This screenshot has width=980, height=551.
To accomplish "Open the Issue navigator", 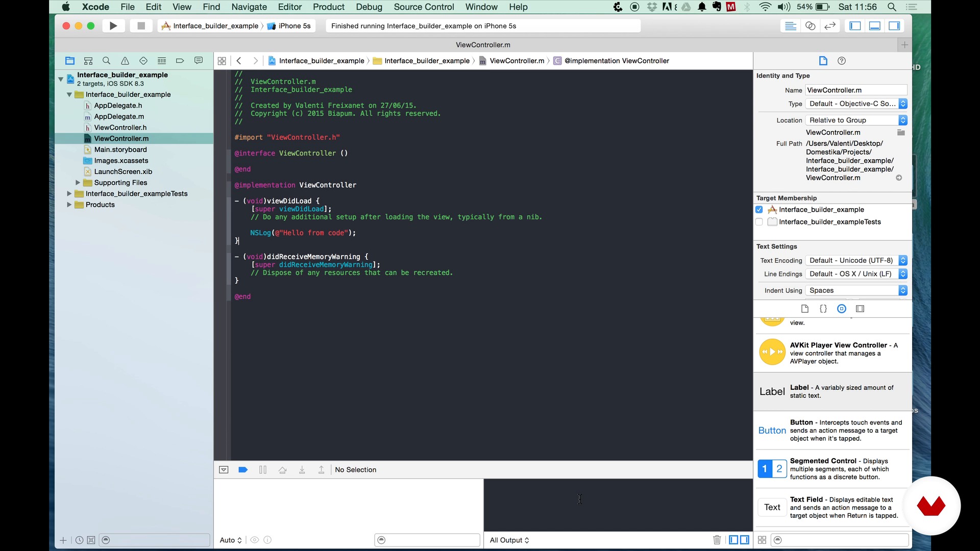I will point(125,61).
